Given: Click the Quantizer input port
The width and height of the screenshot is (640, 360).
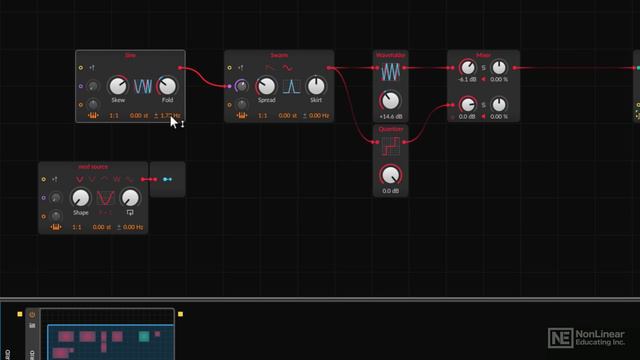Looking at the screenshot, I should [x=377, y=142].
